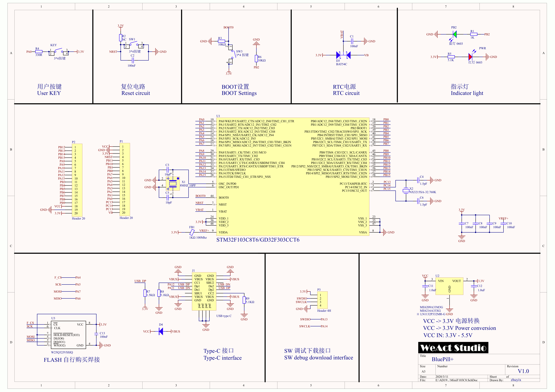555x392 pixels.
Task: Click the 'STM32F103C8T6/GD32F303CCT6' part label
Action: 258,240
